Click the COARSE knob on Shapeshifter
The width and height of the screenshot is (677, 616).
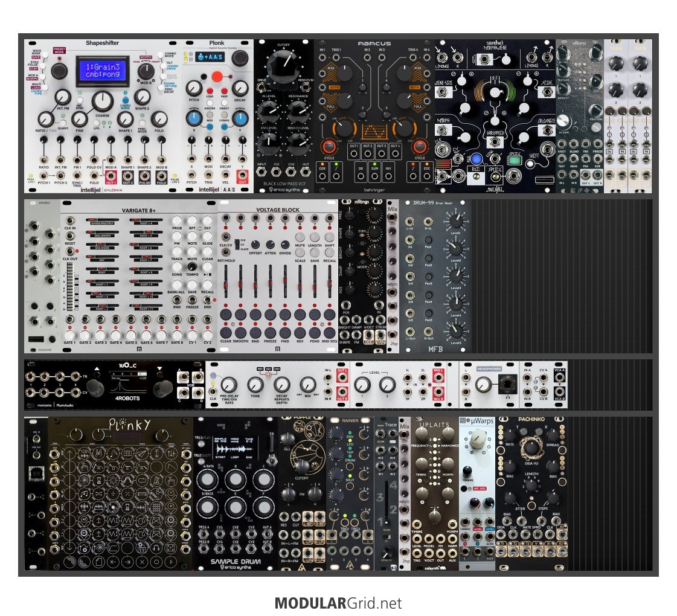coord(102,101)
